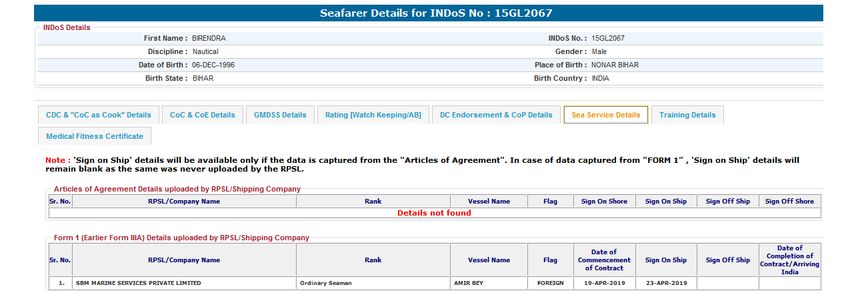
Task: Go to DC Endorsement & CoP Details tab
Action: tap(496, 115)
